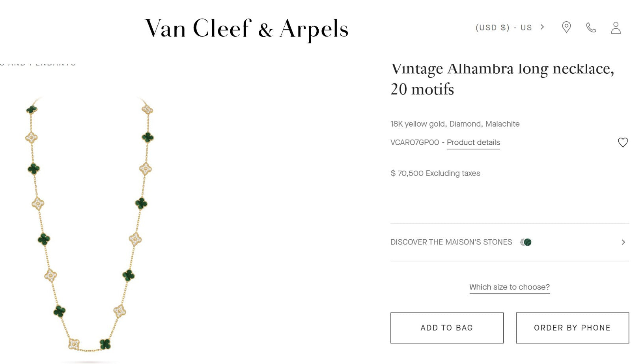The width and height of the screenshot is (631, 364).
Task: Open the (USD $) - US country selector
Action: click(x=504, y=28)
